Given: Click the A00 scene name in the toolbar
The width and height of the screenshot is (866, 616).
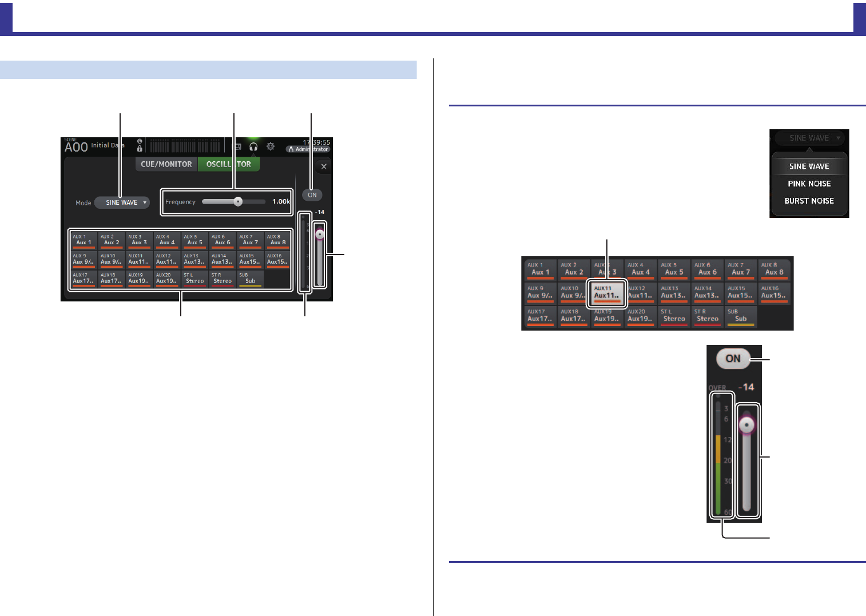Looking at the screenshot, I should [x=76, y=147].
